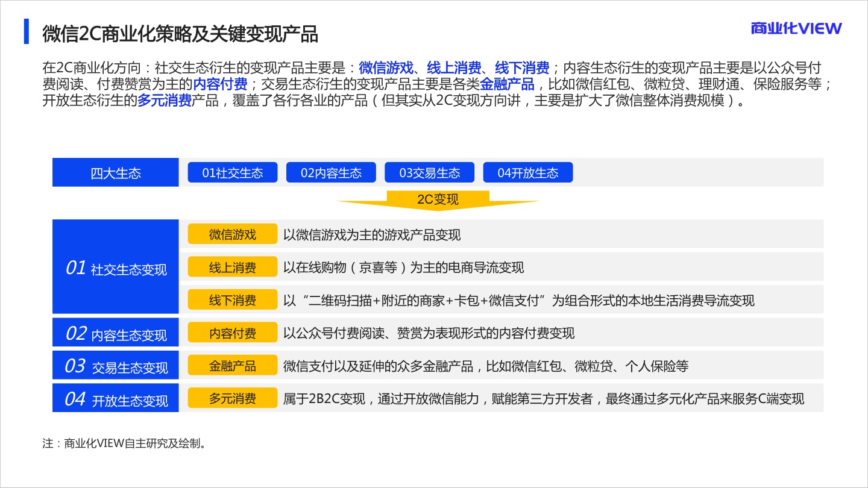Click the yellow 线下消费 tag
This screenshot has width=868, height=488.
[x=233, y=300]
